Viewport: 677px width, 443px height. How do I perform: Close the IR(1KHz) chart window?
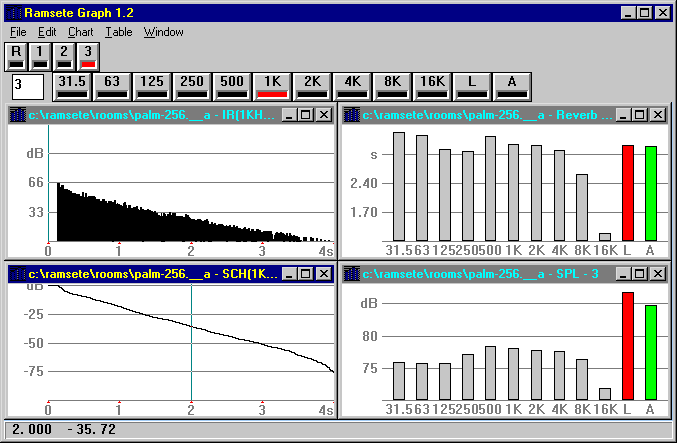324,115
